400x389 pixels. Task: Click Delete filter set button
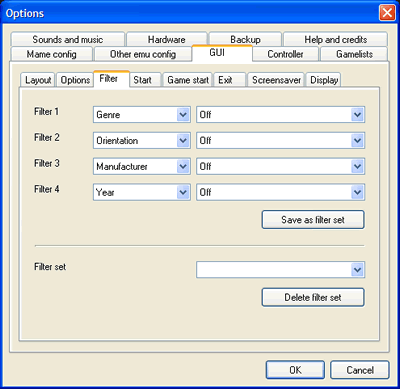click(313, 297)
